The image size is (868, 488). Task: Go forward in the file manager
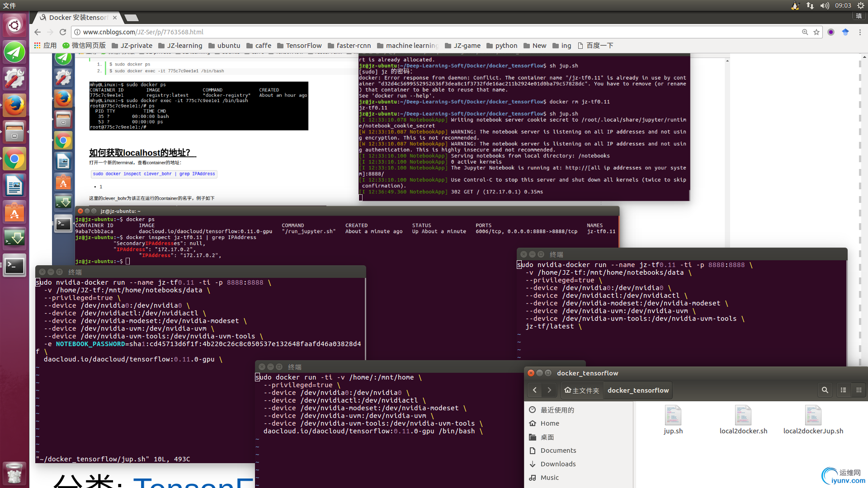click(549, 390)
